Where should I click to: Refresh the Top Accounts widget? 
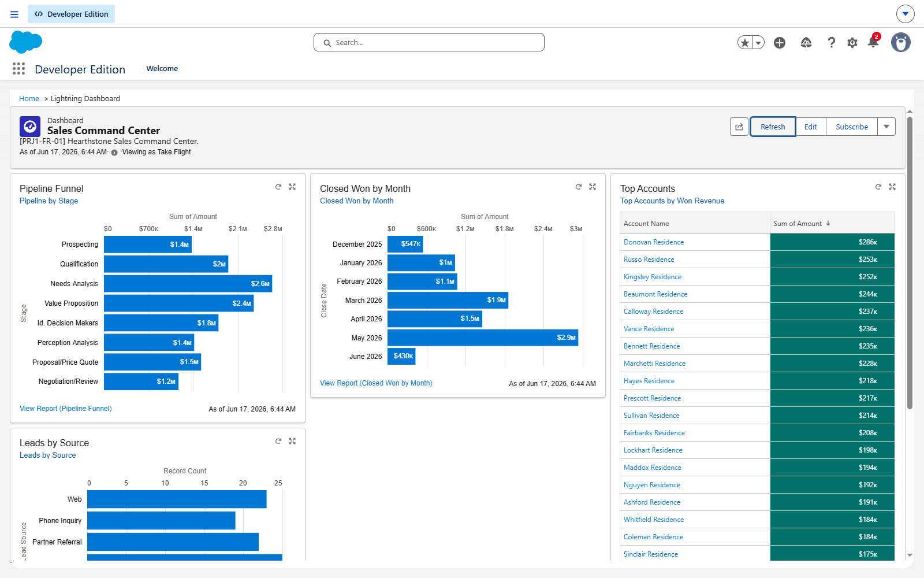878,187
